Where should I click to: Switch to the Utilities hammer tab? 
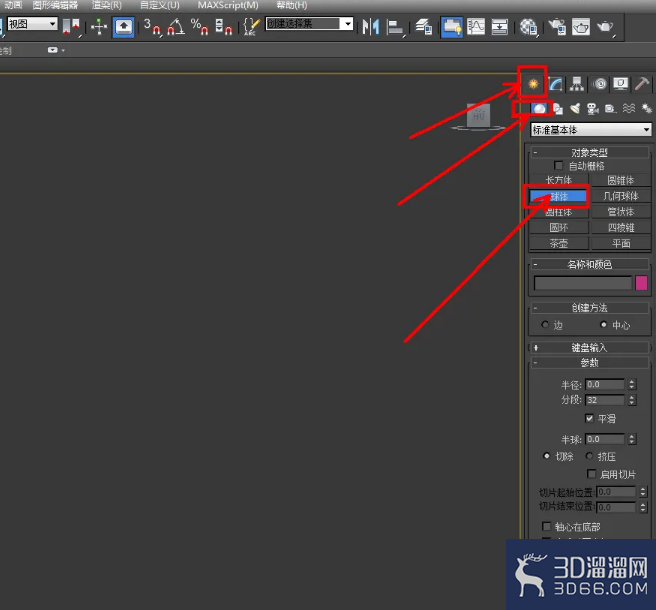[642, 84]
